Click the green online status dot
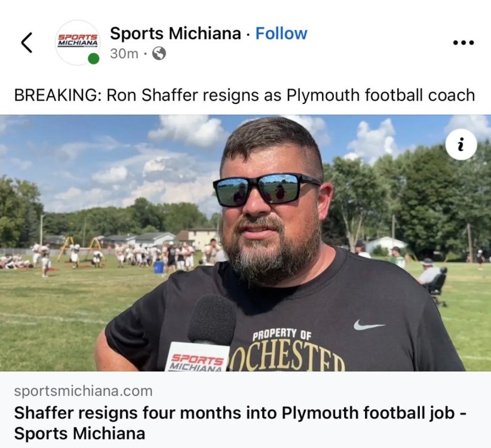This screenshot has width=491, height=448. coord(93,59)
